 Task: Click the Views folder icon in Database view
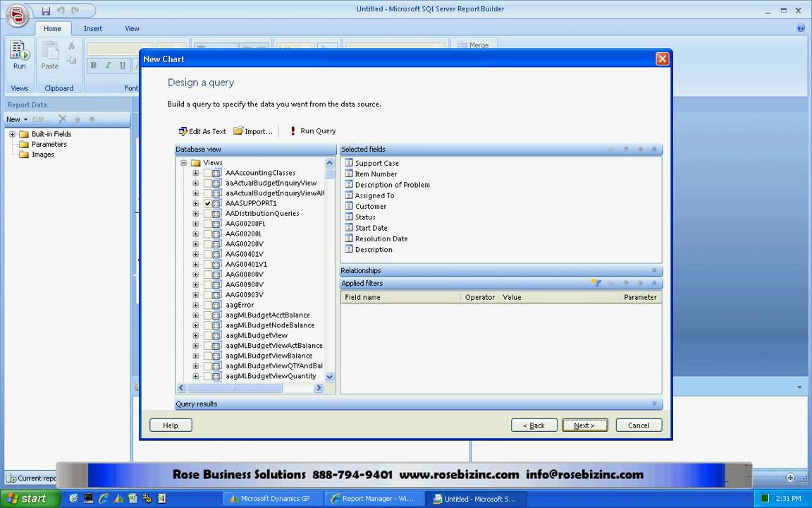tap(195, 163)
